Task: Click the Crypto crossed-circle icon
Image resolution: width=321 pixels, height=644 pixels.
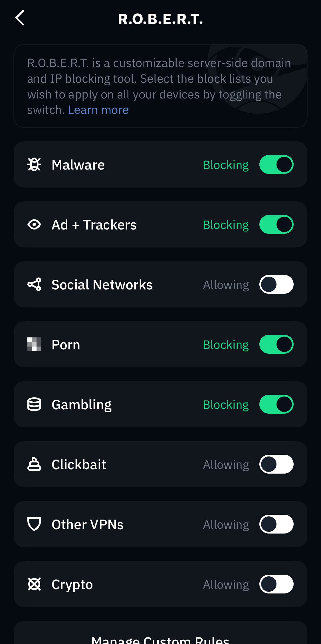Action: point(34,584)
